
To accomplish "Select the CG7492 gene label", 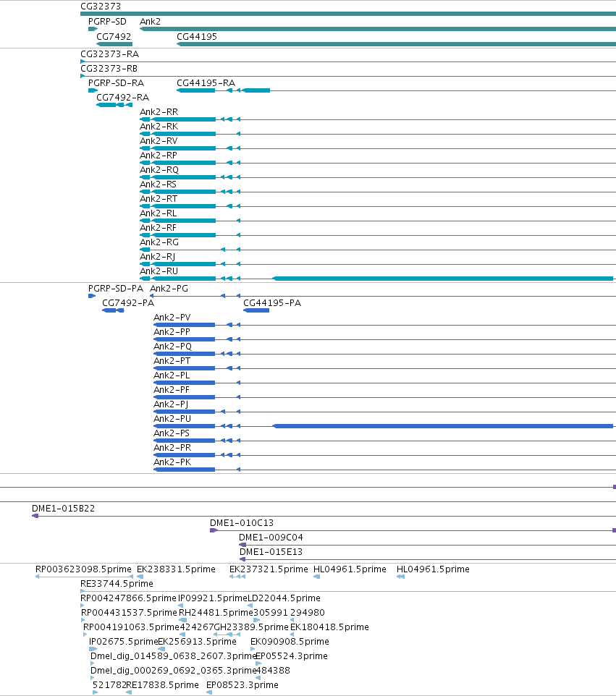I will pos(114,36).
